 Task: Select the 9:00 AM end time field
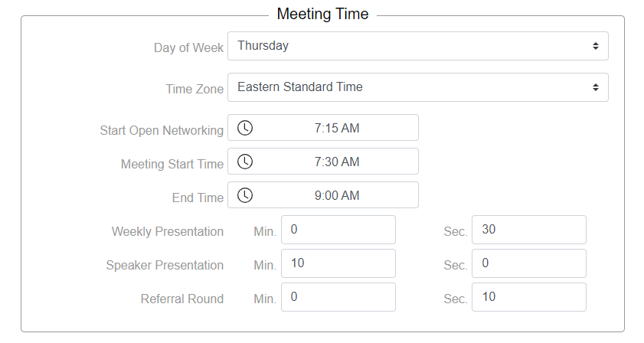pyautogui.click(x=337, y=195)
